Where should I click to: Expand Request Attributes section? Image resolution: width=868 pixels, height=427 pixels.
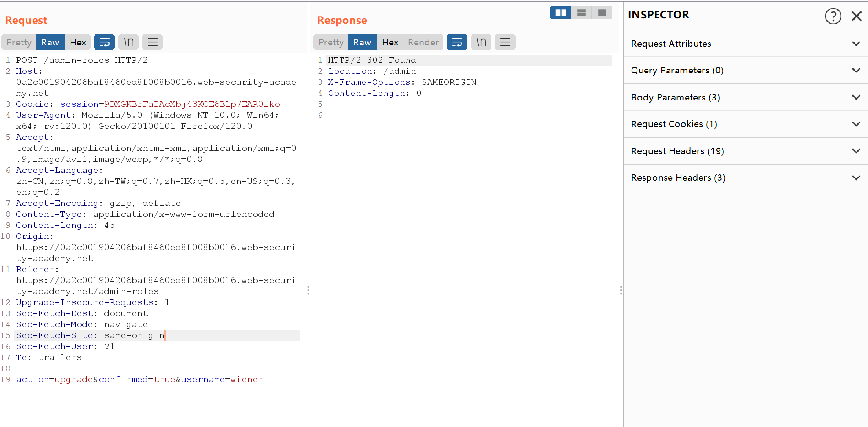[746, 44]
